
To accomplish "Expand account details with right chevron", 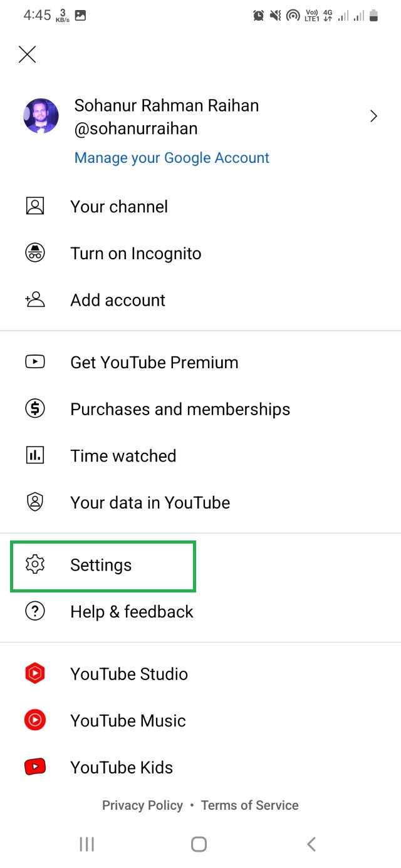I will (x=373, y=116).
